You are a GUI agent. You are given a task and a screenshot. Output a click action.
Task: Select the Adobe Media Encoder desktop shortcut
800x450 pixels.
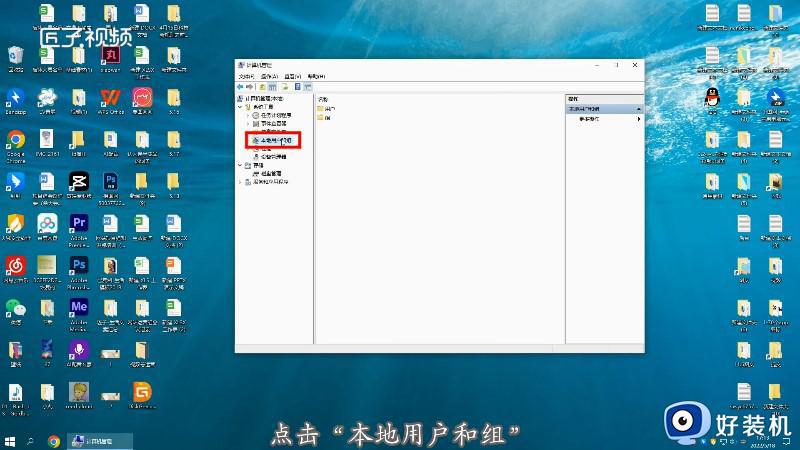click(79, 315)
